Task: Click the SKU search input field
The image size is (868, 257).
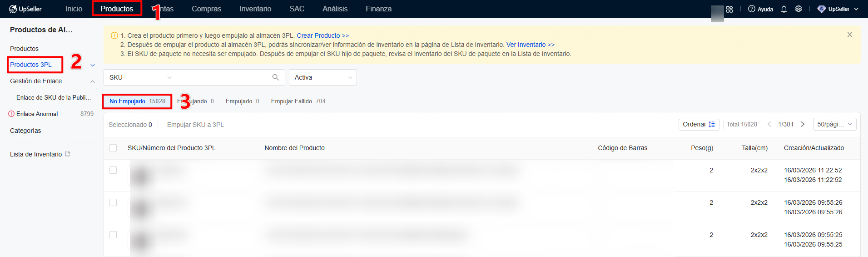Action: [223, 77]
